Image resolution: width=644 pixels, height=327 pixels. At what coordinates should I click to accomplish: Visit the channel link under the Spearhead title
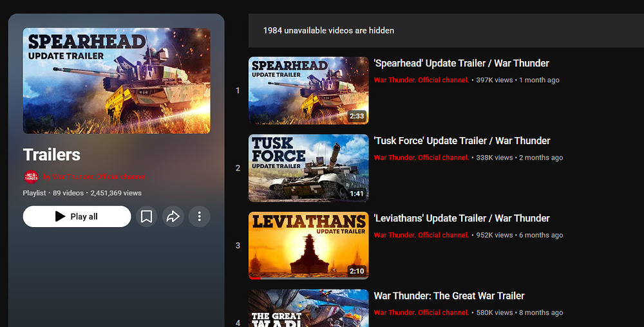(421, 80)
